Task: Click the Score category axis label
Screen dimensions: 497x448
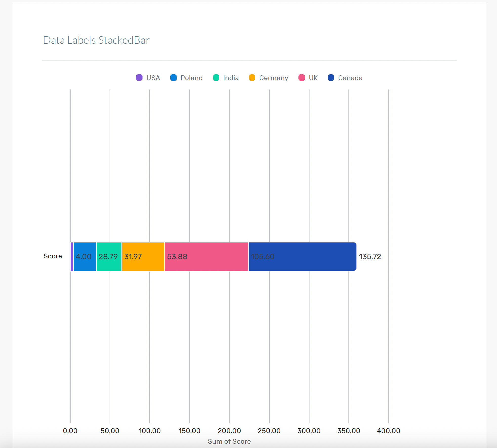Action: pos(53,256)
